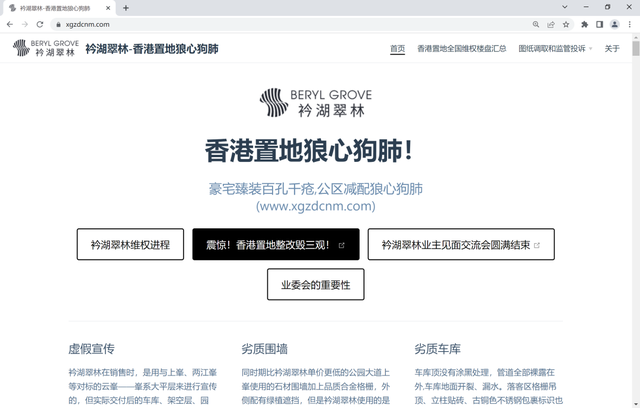Restore down the browser window
Screen dimensions: 640x408
point(608,7)
